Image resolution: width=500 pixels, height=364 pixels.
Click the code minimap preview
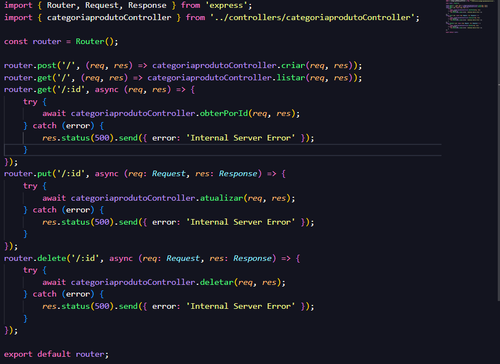[x=470, y=17]
